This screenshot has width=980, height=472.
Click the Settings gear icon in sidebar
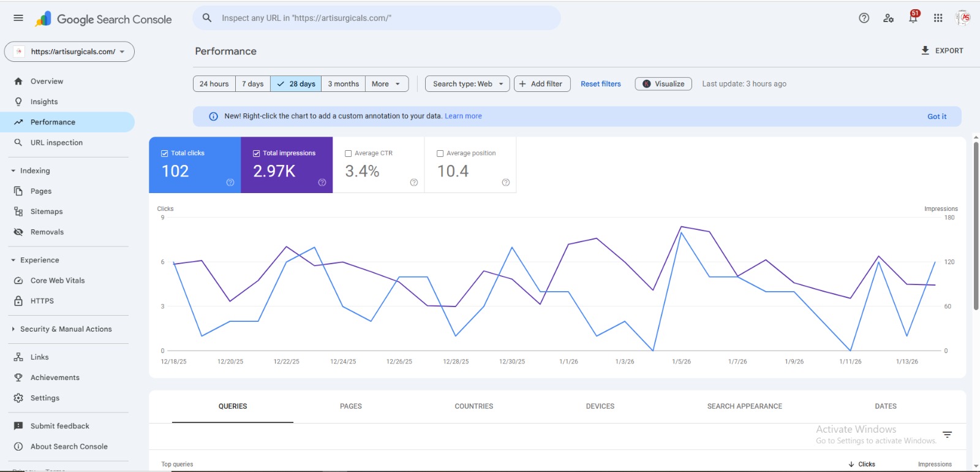[18, 398]
